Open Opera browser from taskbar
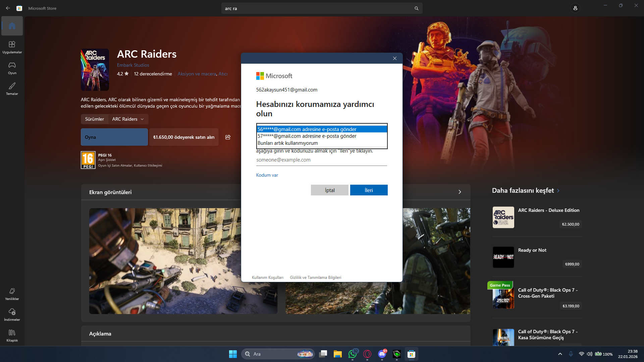The height and width of the screenshot is (362, 644). click(367, 354)
